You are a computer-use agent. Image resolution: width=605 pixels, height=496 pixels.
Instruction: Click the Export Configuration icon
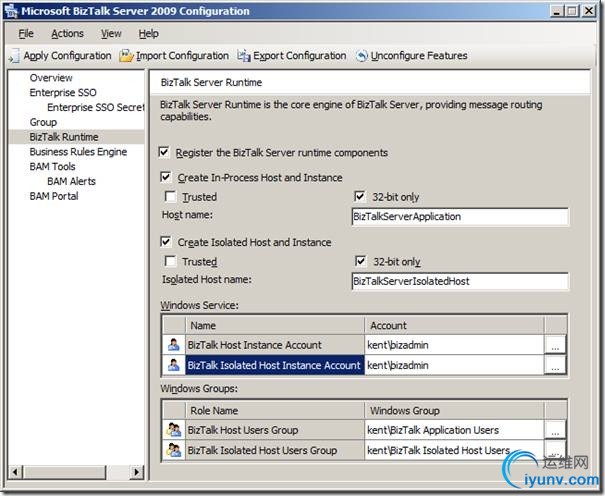coord(243,56)
